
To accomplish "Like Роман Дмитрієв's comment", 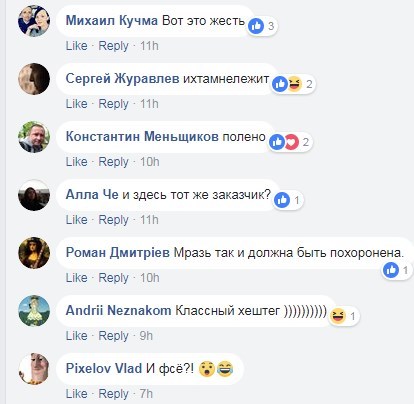I will 76,278.
